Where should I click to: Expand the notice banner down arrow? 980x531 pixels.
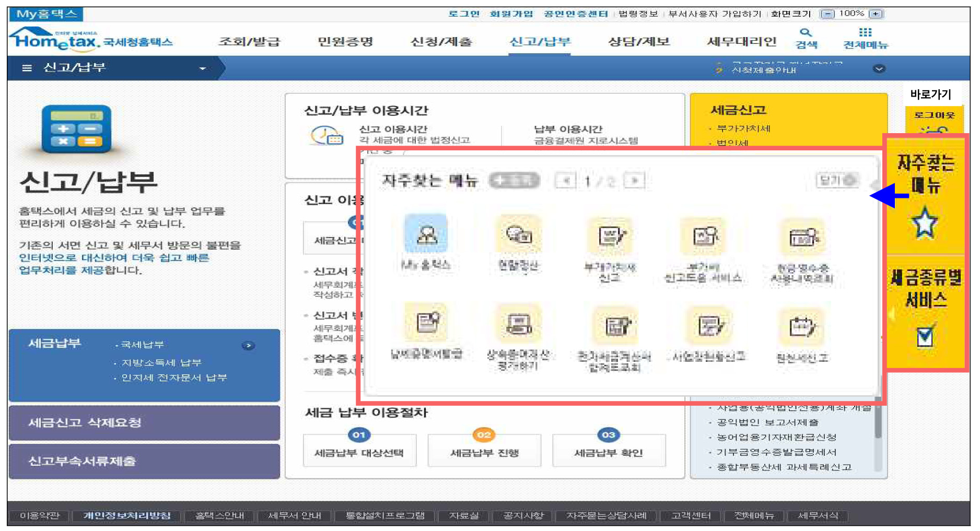879,69
